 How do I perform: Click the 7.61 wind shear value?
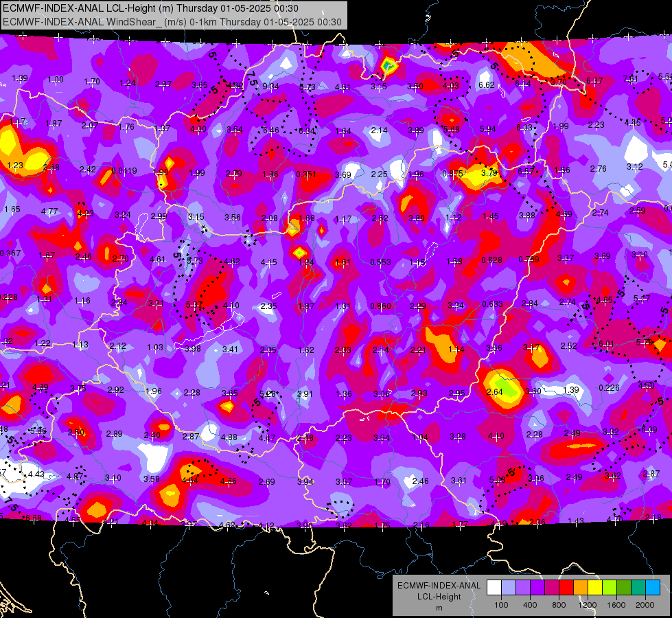[630, 78]
